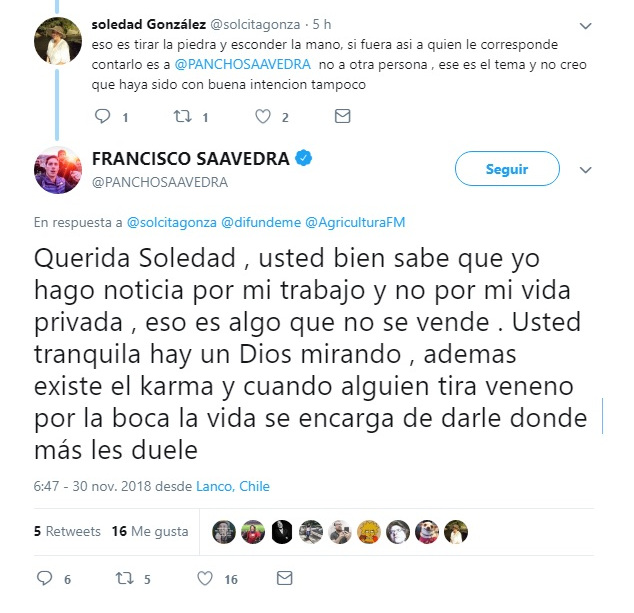Open @AgriculturaFM in the reply header
Viewport: 634px width, 613px height.
coord(355,222)
